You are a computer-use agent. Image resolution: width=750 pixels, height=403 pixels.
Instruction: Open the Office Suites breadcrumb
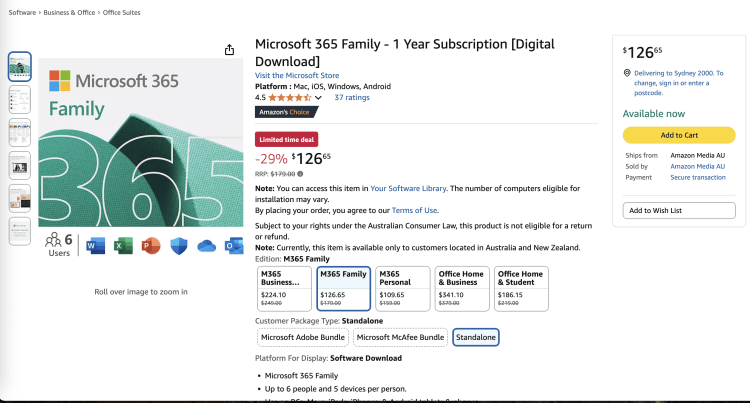click(121, 12)
